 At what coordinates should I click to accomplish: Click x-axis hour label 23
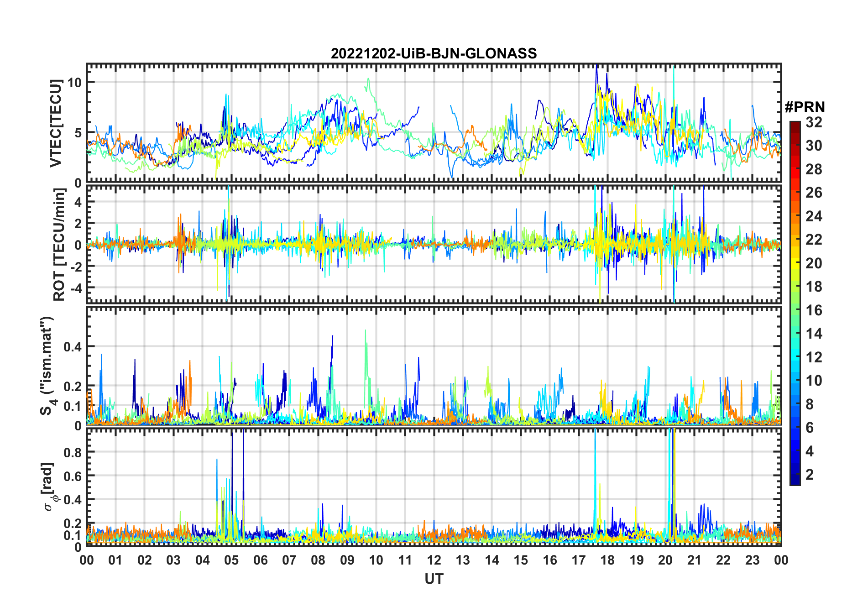[x=753, y=560]
